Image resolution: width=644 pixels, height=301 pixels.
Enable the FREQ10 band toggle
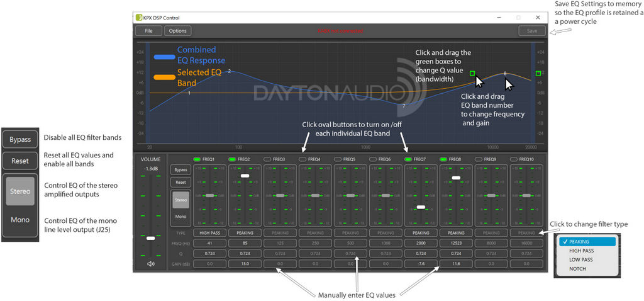(x=514, y=159)
